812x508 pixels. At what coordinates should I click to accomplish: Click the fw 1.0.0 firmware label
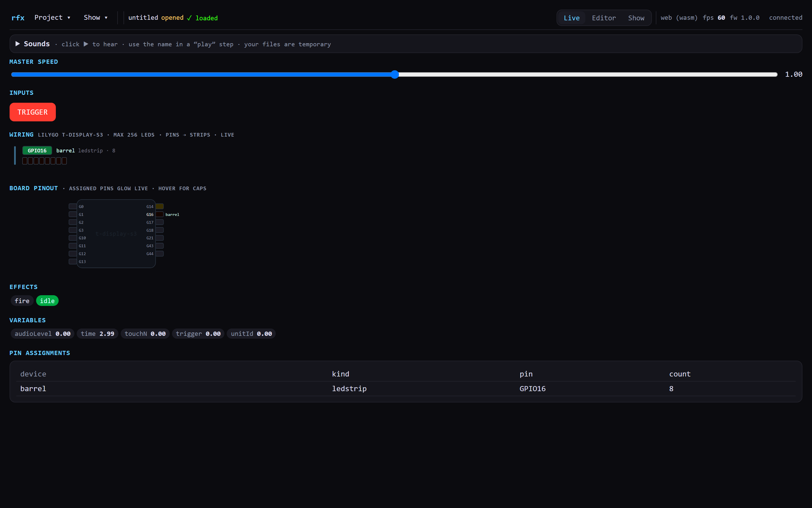point(745,17)
